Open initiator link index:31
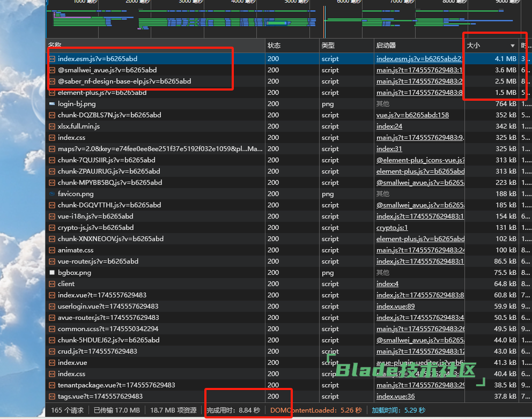Image resolution: width=532 pixels, height=419 pixels. click(389, 149)
